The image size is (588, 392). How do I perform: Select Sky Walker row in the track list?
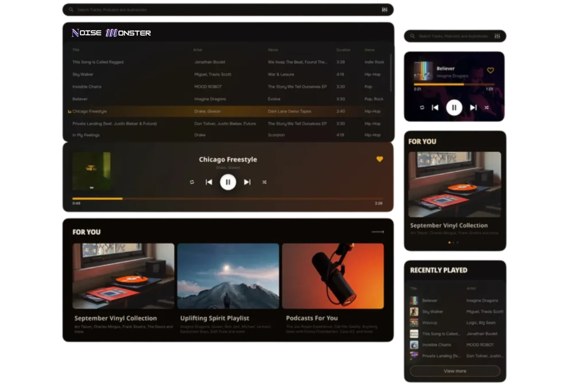[83, 74]
